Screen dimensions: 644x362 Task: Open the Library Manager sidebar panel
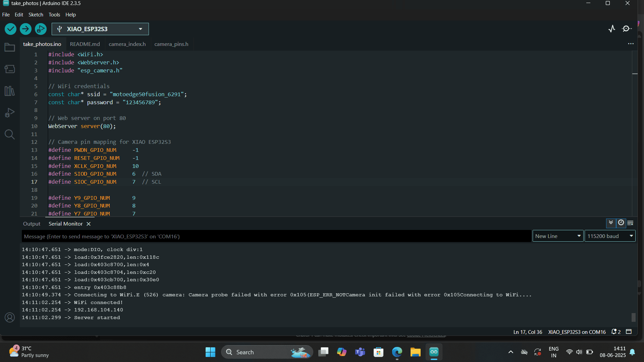click(10, 91)
